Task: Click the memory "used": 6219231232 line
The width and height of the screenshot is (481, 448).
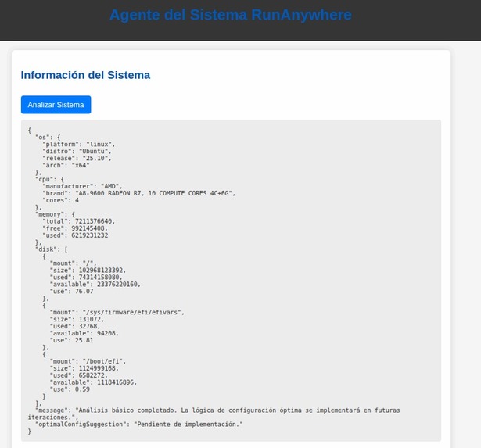Action: point(75,235)
